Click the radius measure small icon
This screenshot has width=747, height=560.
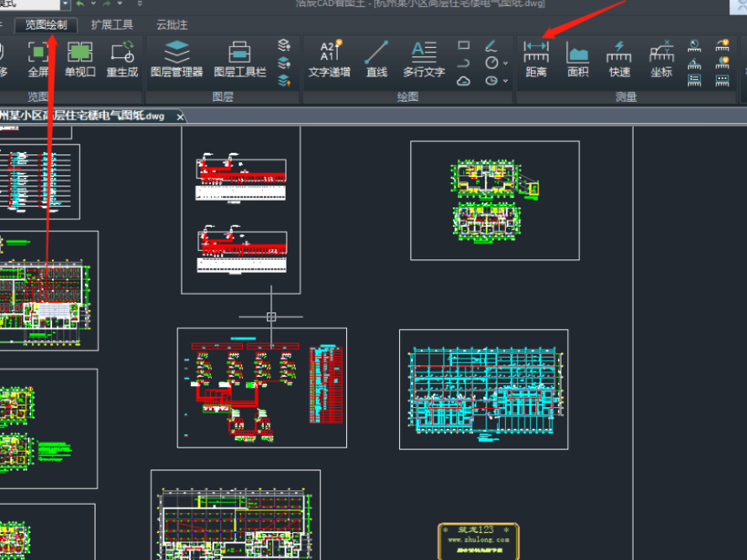[694, 45]
